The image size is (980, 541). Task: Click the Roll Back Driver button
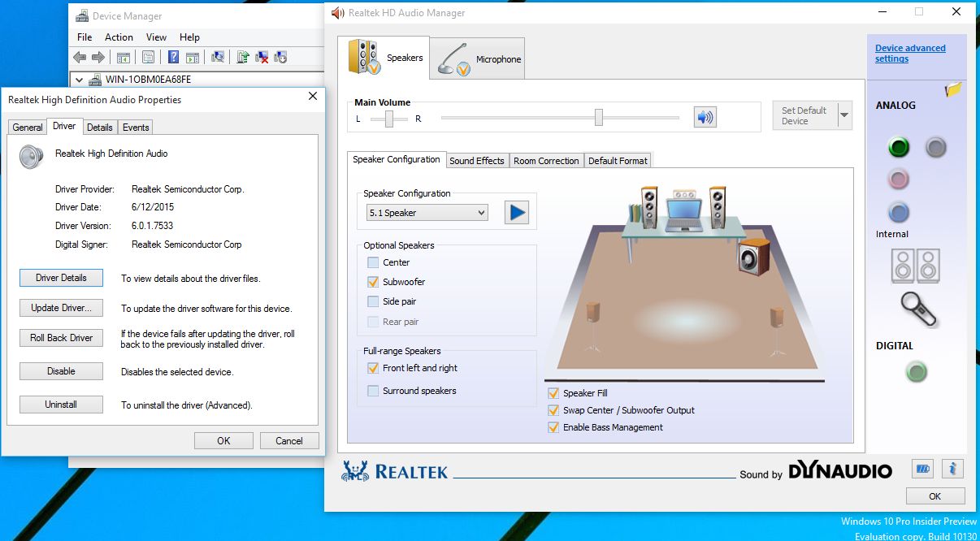coord(61,338)
